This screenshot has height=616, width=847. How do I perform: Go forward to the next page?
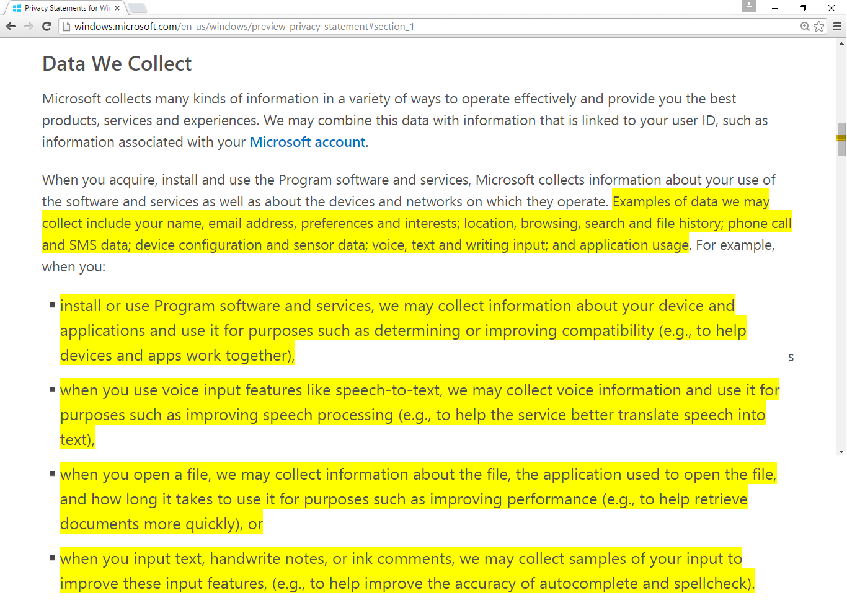[29, 26]
